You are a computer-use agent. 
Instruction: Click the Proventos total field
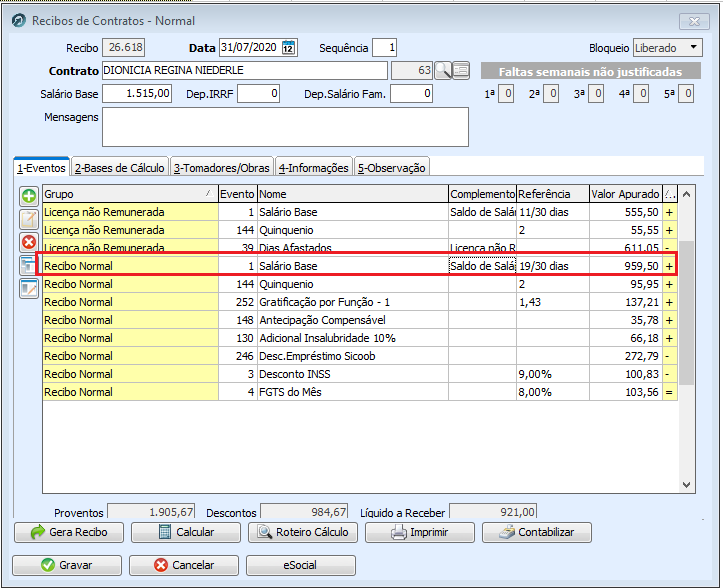click(x=151, y=511)
